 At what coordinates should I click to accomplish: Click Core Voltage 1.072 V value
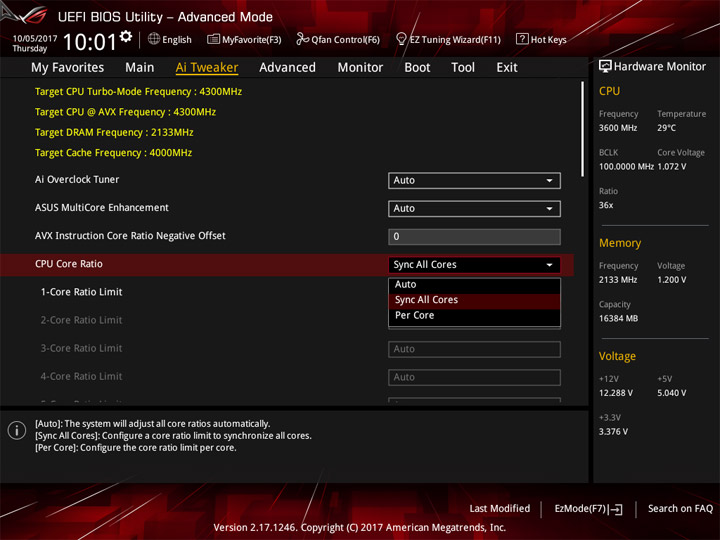pos(672,167)
